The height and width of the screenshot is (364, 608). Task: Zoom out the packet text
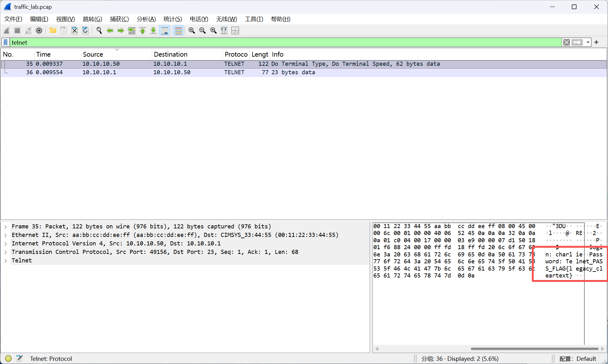(202, 31)
